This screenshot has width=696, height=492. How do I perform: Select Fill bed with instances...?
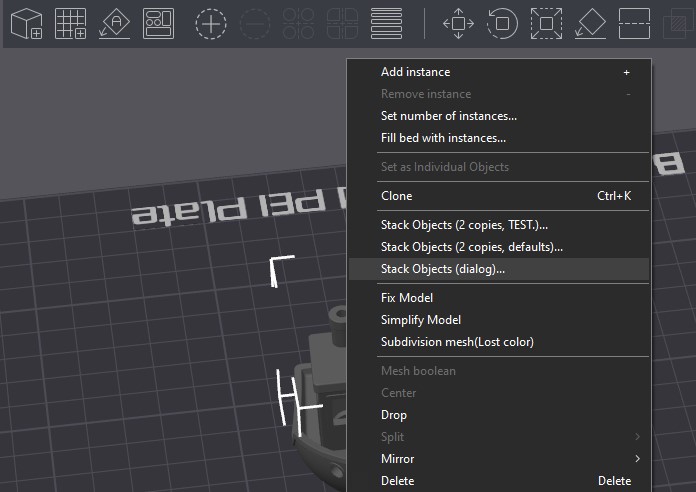pos(499,138)
